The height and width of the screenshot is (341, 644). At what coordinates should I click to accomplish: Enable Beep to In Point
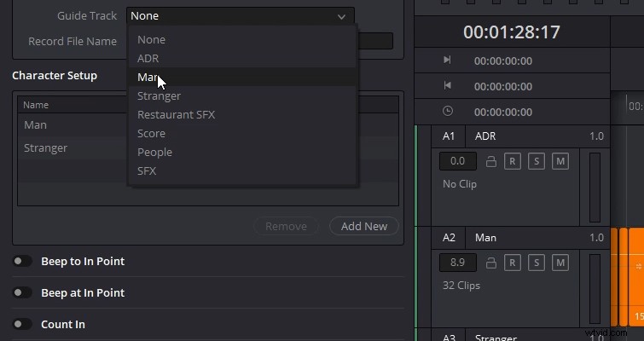click(22, 261)
